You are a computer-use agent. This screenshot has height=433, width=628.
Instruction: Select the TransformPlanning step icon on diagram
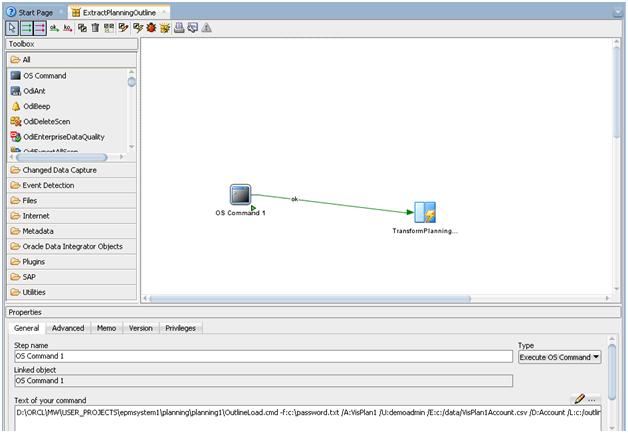tap(425, 212)
